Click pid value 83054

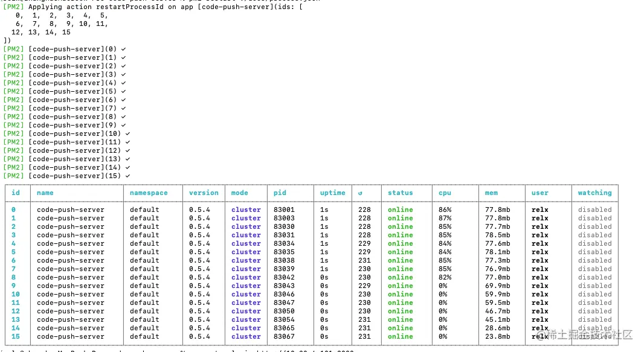click(x=284, y=319)
